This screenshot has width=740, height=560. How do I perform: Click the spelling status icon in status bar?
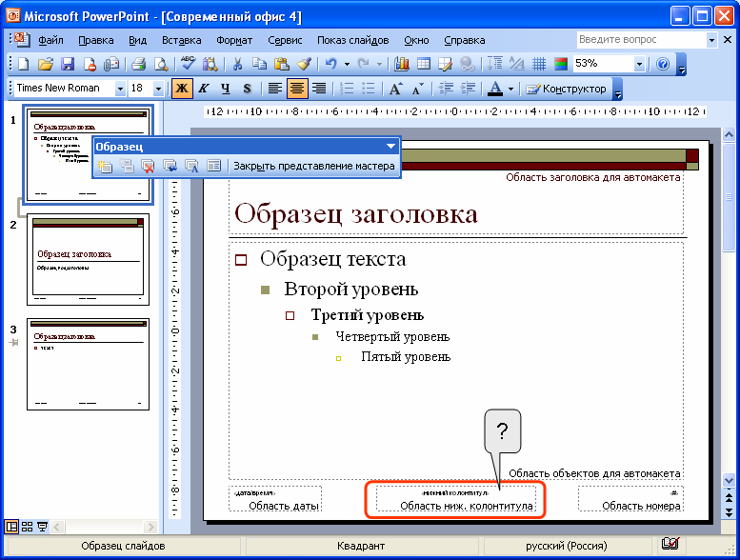tap(670, 545)
